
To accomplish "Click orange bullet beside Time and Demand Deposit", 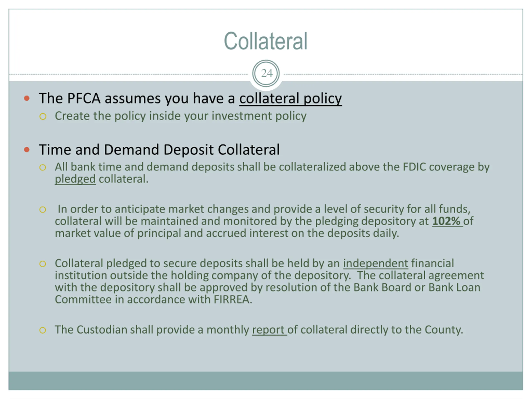I will click(27, 150).
